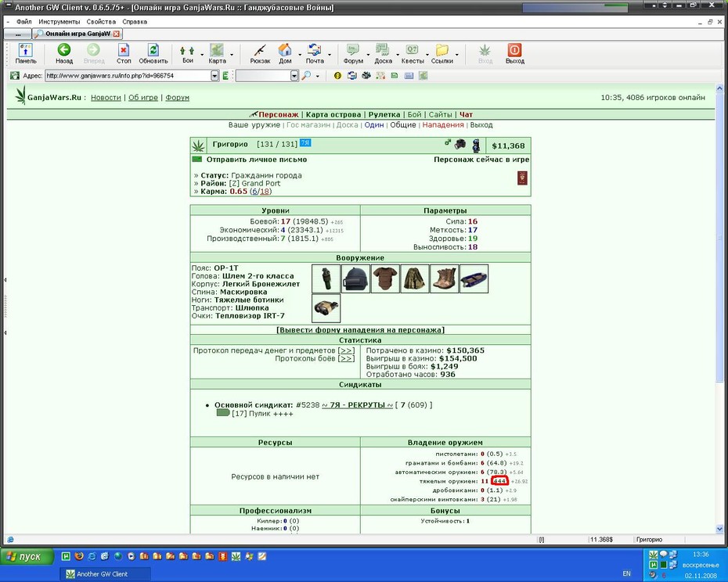Viewport: 728px width, 582px height.
Task: Click the Тепловизор IRT-7 goggles thumbnail
Action: click(x=326, y=308)
